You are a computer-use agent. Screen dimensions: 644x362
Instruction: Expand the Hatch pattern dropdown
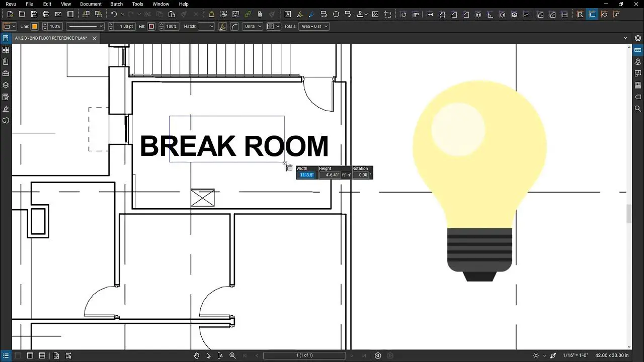(x=206, y=26)
